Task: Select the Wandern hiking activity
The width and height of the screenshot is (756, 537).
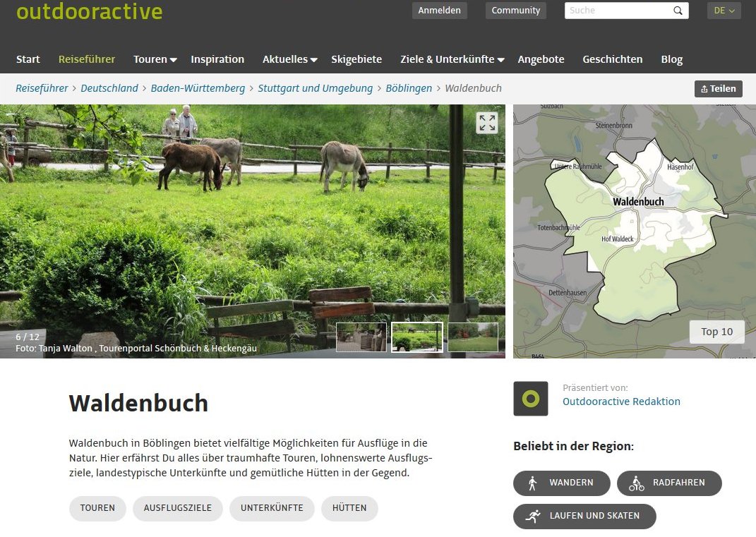Action: [561, 483]
